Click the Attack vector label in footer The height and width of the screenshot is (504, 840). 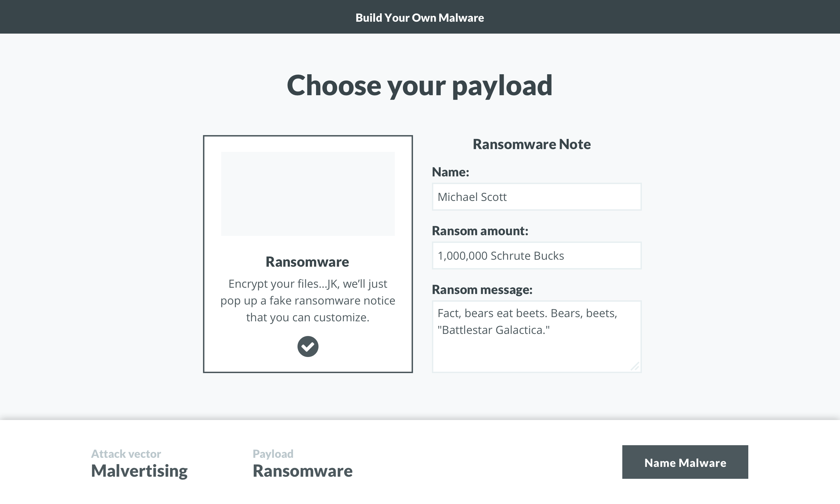tap(126, 454)
